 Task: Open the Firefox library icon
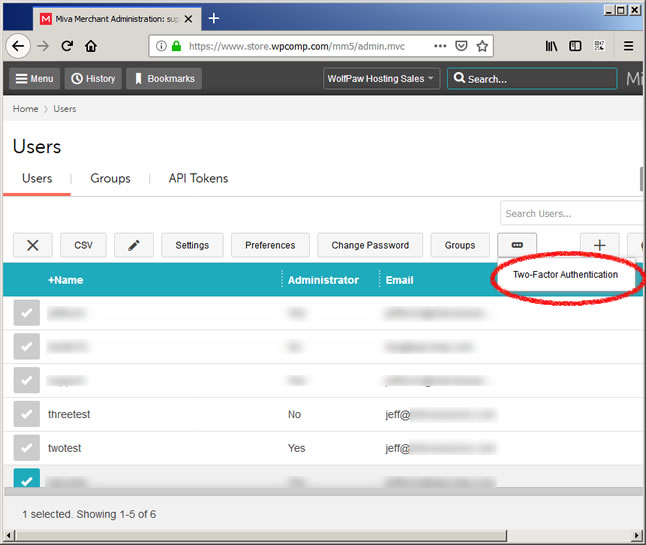tap(552, 46)
